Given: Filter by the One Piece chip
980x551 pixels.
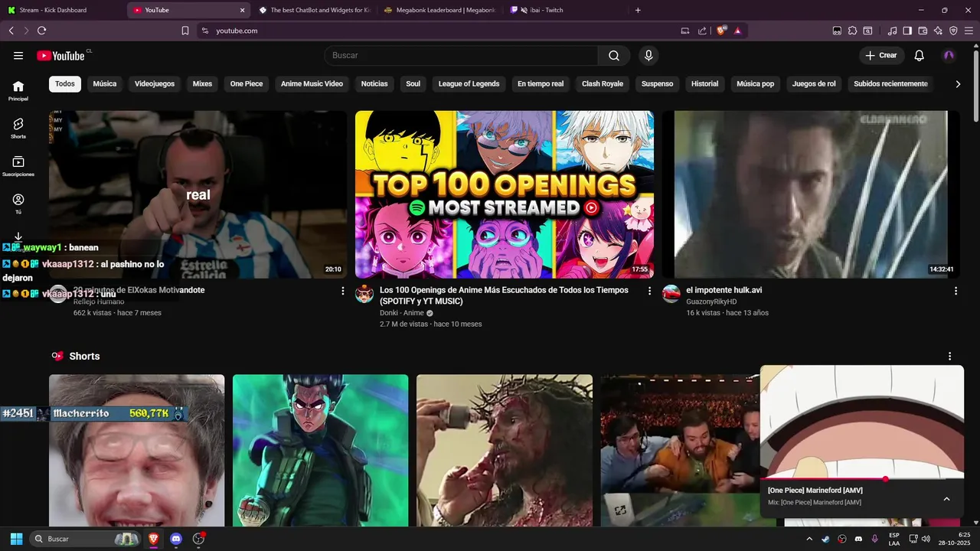Looking at the screenshot, I should [x=247, y=83].
